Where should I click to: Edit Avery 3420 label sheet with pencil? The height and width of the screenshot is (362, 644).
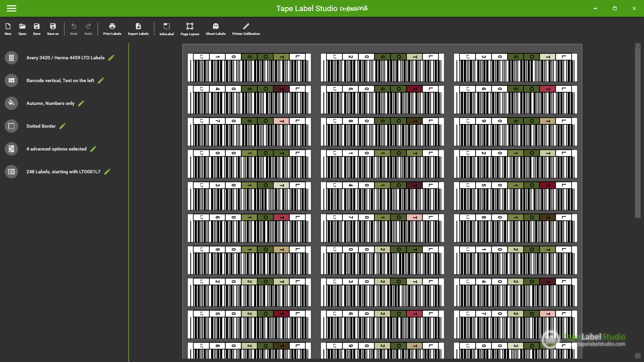coord(111,58)
